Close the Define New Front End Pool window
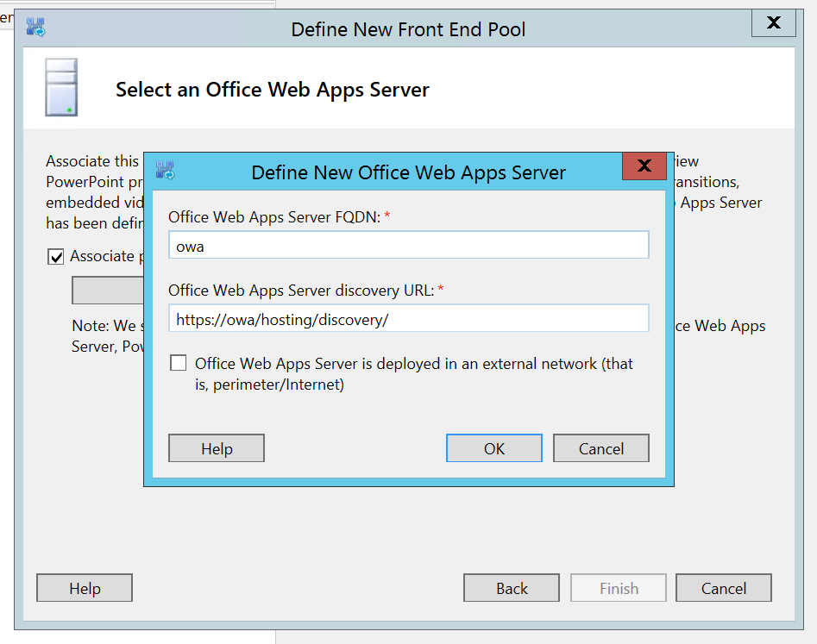Screen dimensions: 817x644 774,23
